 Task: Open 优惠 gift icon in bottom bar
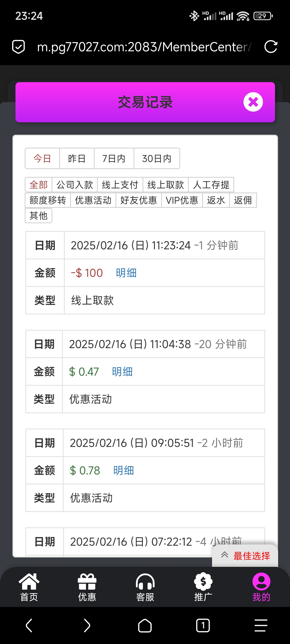coord(87,586)
